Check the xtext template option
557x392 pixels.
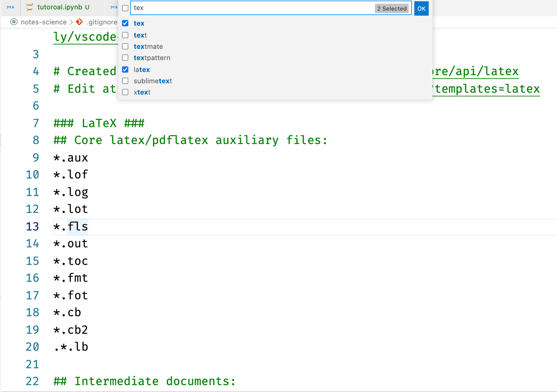click(x=125, y=92)
